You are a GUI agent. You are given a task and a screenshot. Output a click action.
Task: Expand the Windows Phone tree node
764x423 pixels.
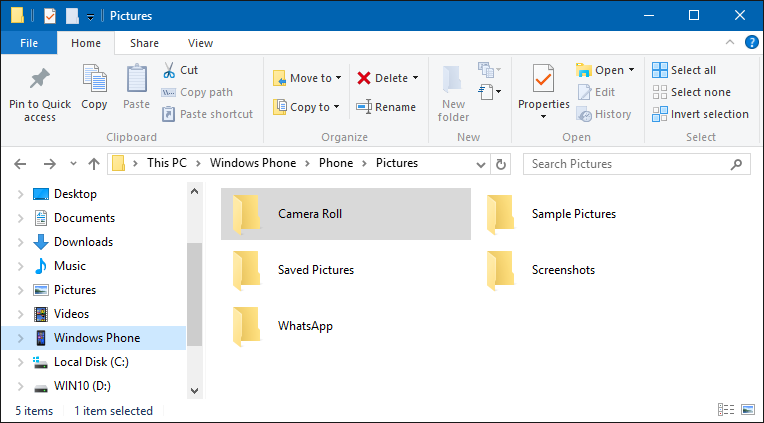point(20,338)
